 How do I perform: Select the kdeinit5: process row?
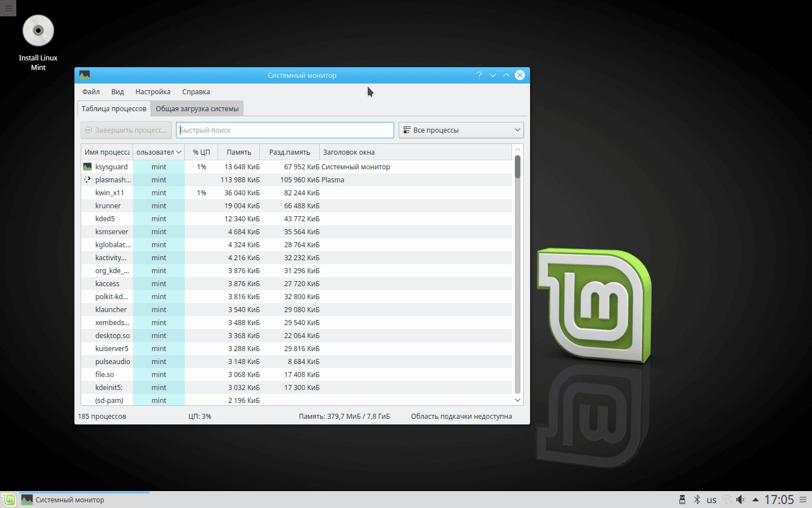[297, 387]
